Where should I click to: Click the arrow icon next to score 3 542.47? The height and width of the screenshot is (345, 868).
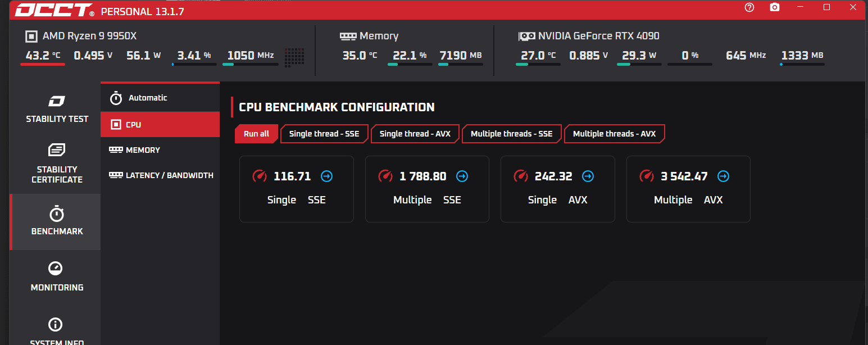coord(723,176)
